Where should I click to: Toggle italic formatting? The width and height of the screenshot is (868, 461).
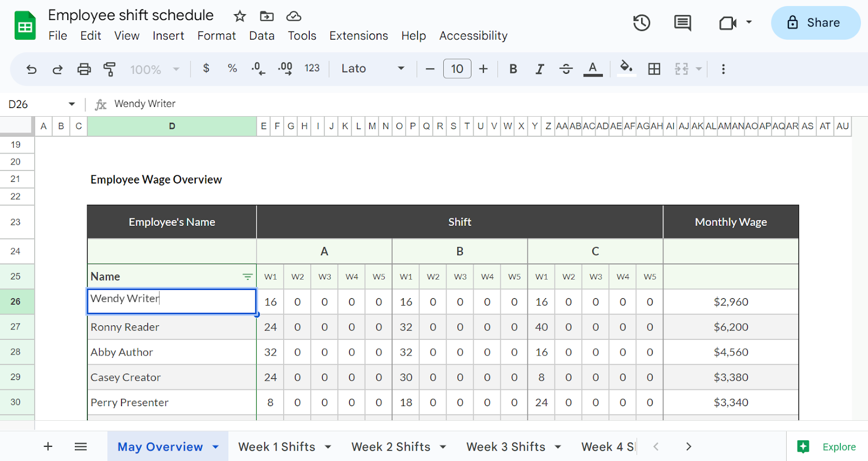coord(539,69)
